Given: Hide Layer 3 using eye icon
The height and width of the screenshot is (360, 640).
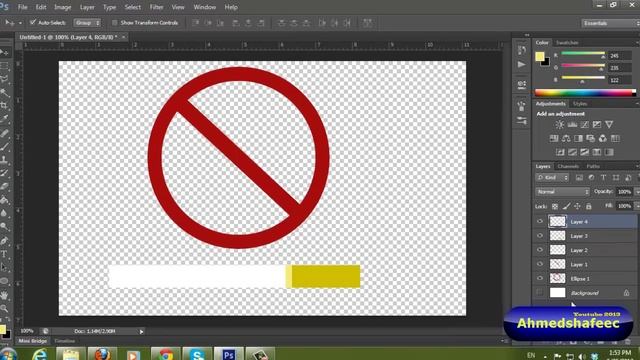Looking at the screenshot, I should point(540,236).
